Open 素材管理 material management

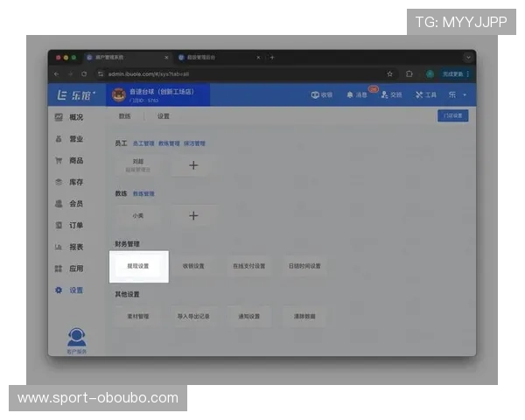click(x=138, y=316)
